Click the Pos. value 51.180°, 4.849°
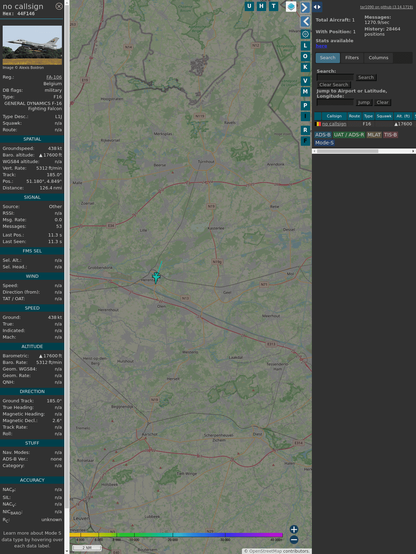Screen dimensions: 416x554 pyautogui.click(x=44, y=181)
